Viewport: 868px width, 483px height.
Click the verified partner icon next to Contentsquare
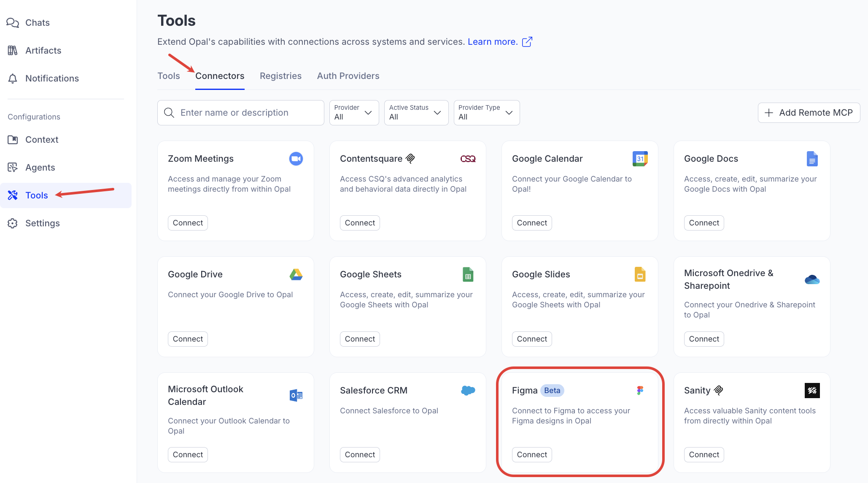tap(410, 159)
